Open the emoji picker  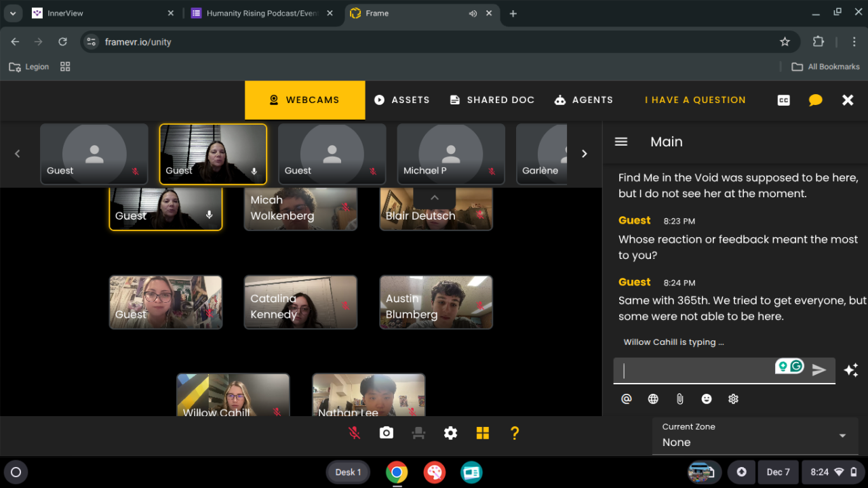point(707,399)
